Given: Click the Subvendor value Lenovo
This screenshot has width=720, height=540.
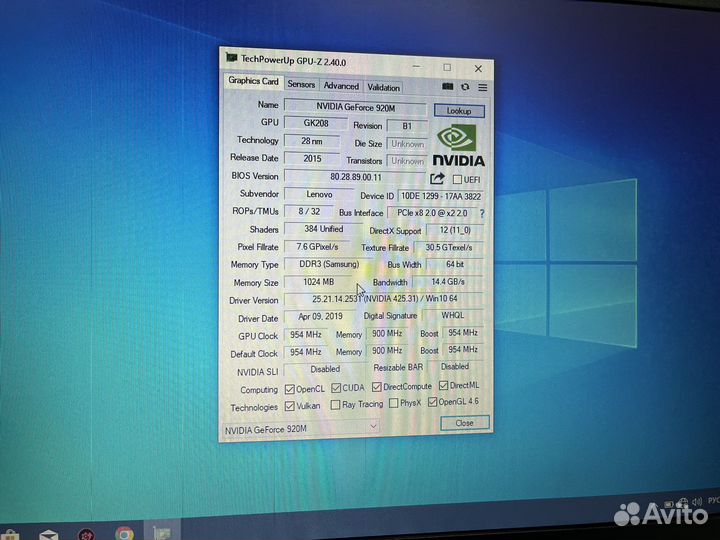Looking at the screenshot, I should [319, 194].
